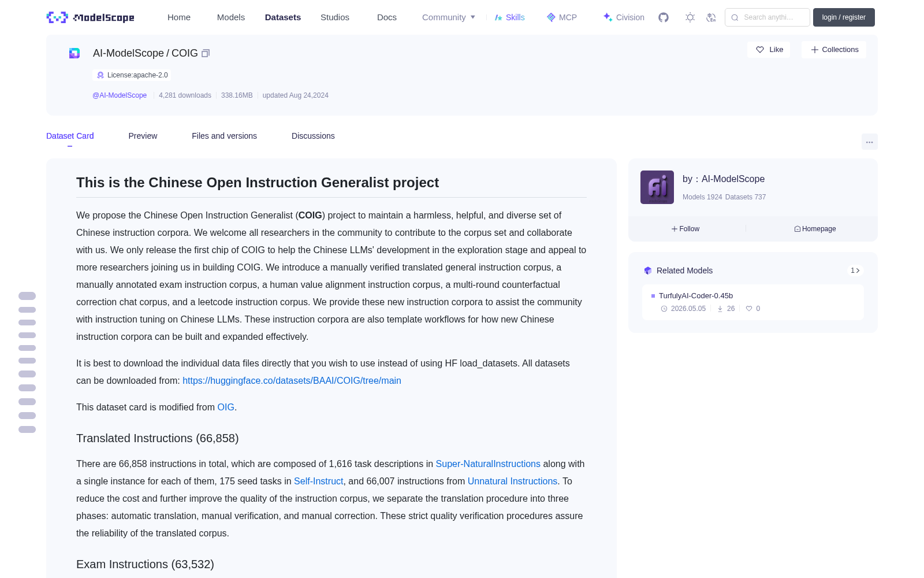924x578 pixels.
Task: Select the Dataset Card tab
Action: click(x=70, y=136)
